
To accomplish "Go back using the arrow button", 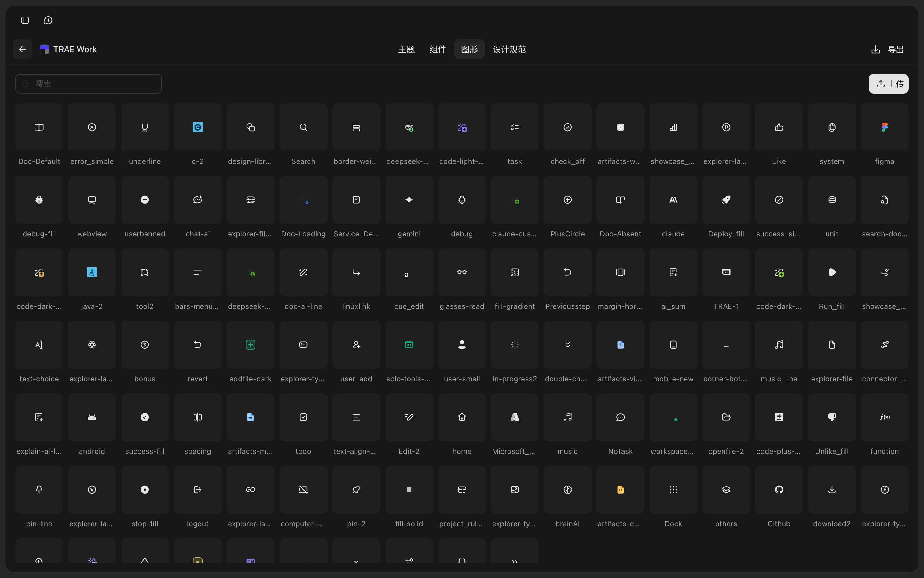I will [x=23, y=49].
